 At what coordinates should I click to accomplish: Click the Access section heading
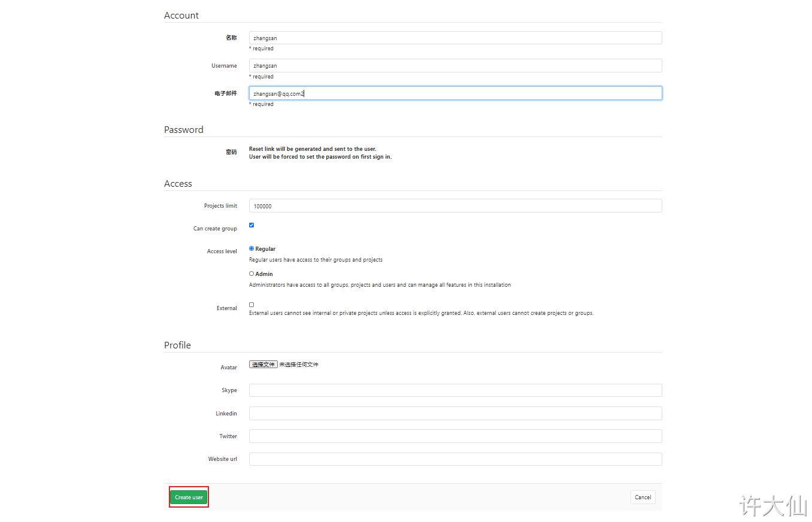coord(178,183)
